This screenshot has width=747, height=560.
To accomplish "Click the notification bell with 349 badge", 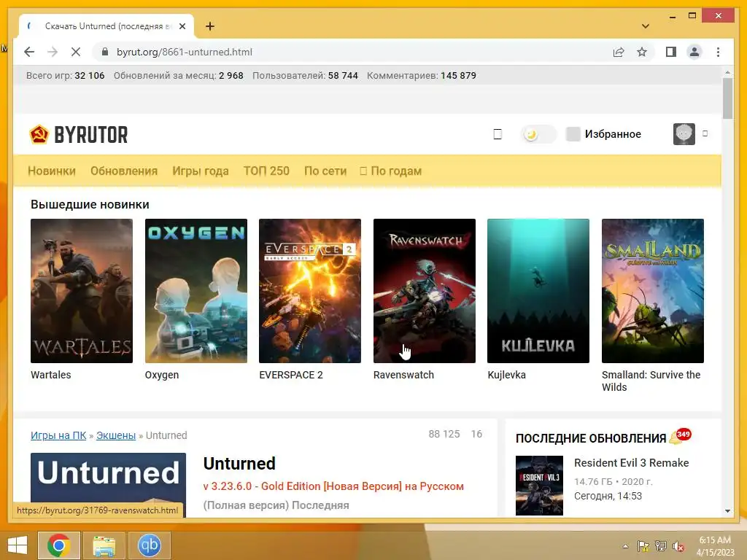I will pyautogui.click(x=679, y=436).
